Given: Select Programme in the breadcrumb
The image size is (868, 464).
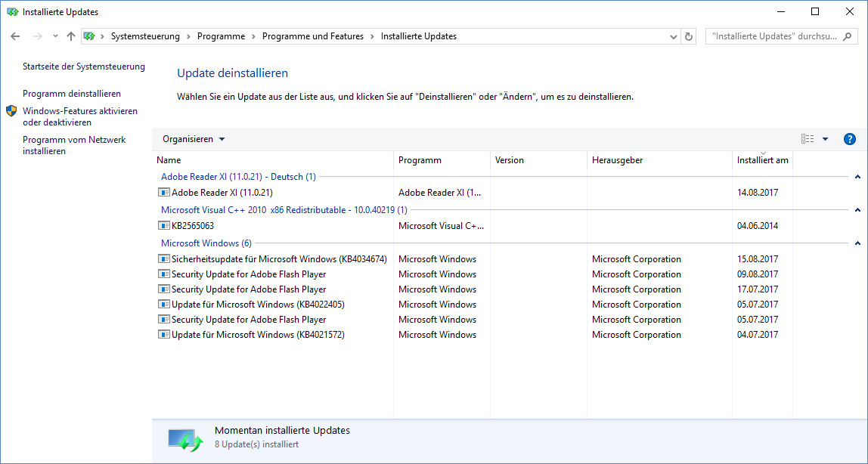Looking at the screenshot, I should (x=221, y=36).
